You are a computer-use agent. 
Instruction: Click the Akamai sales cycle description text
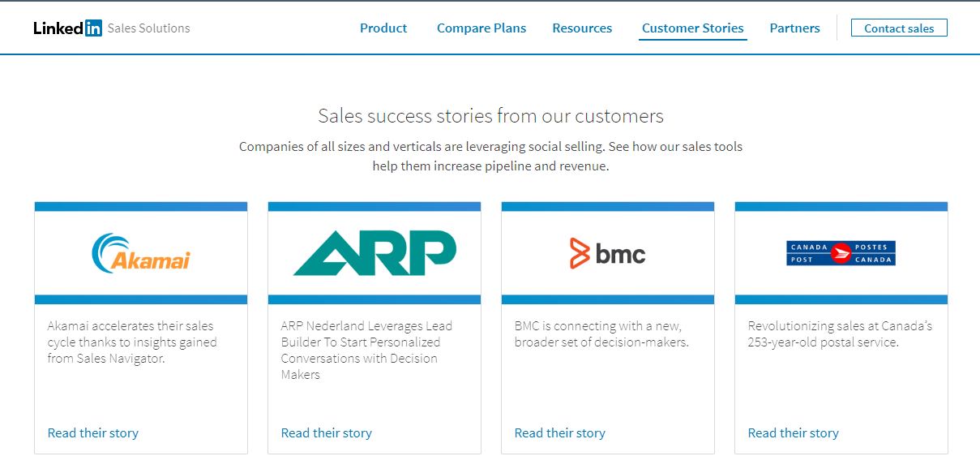(132, 342)
